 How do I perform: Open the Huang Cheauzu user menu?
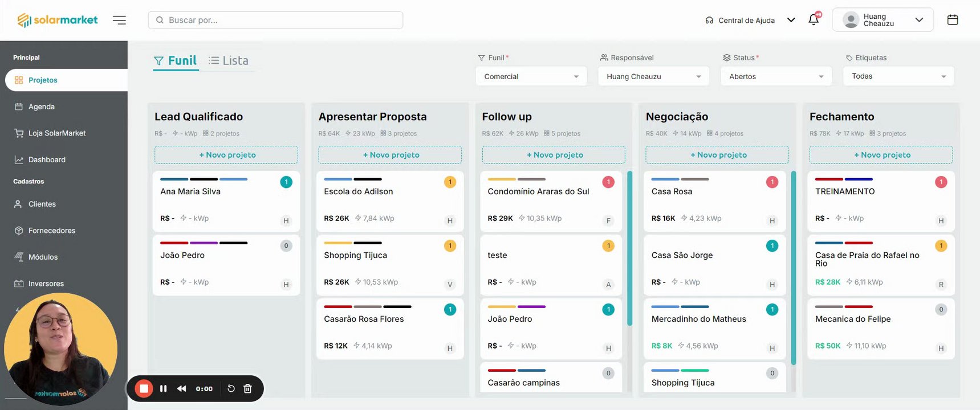(883, 20)
